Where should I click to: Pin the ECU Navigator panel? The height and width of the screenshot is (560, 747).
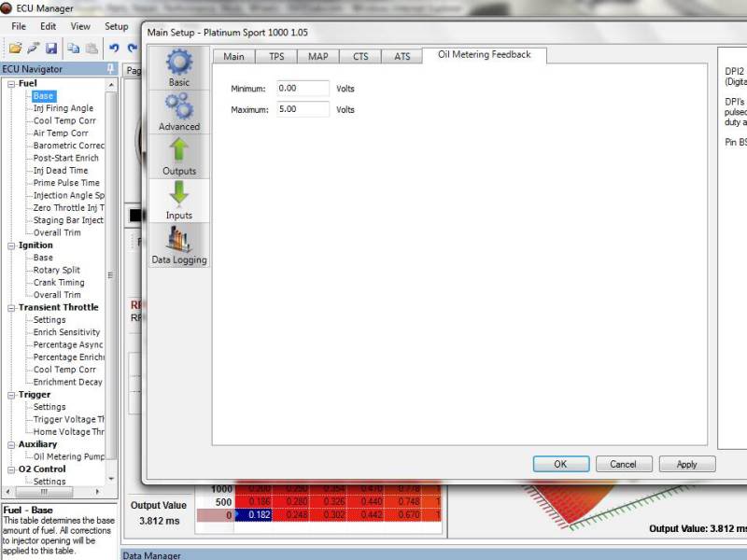click(110, 69)
